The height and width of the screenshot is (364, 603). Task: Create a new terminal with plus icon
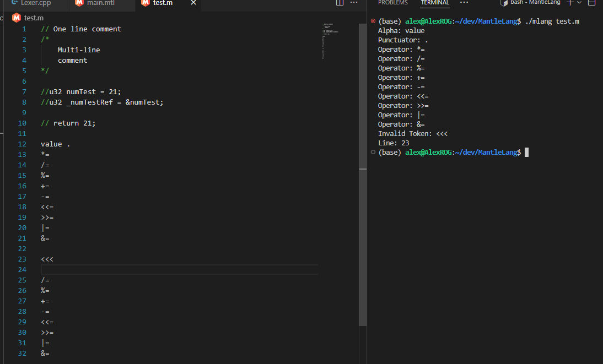[570, 3]
